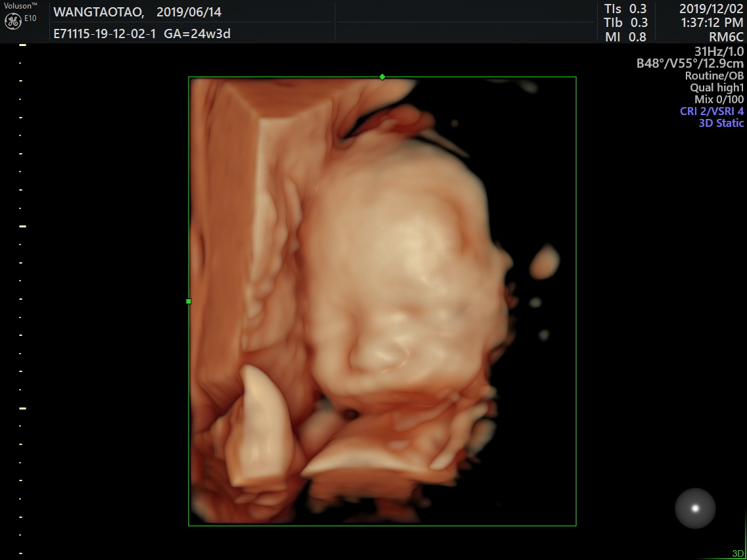Click the exam date 2019/12/02

tap(711, 9)
